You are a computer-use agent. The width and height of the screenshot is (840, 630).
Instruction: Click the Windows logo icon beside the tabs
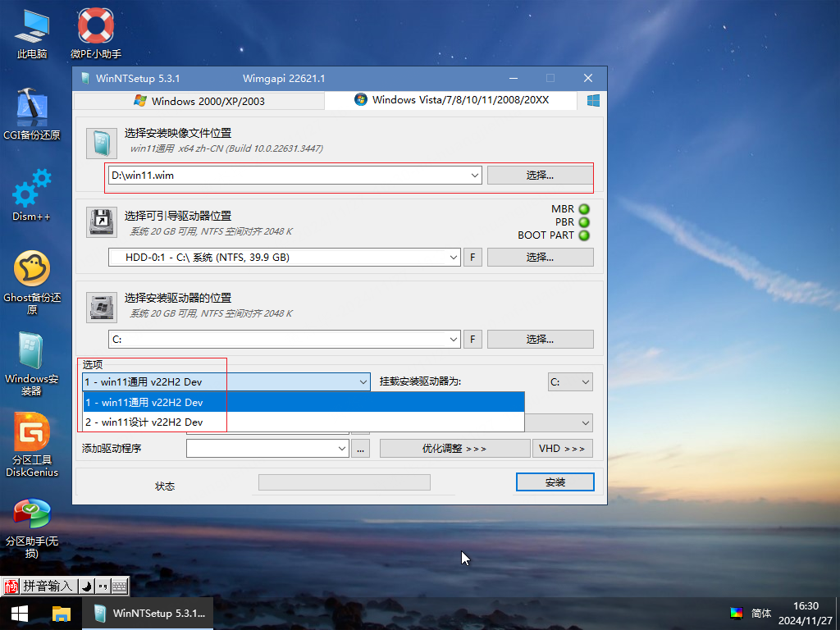click(x=593, y=101)
